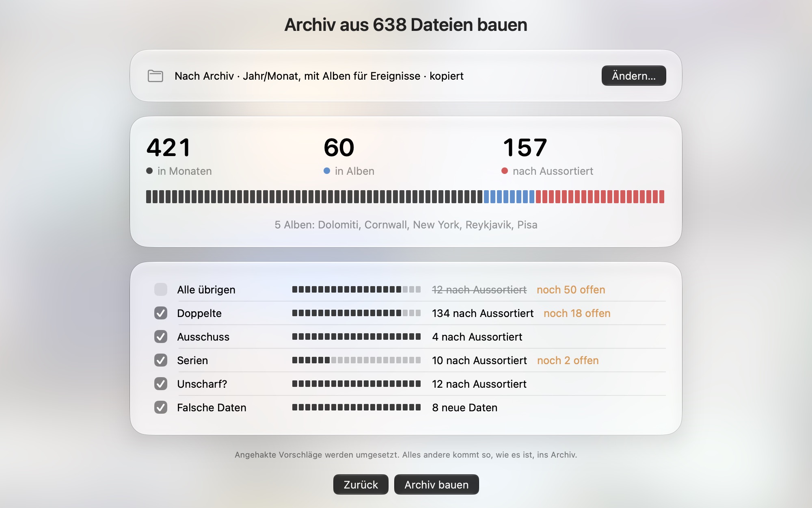Click the Nach Archiv destination description
Image resolution: width=812 pixels, height=508 pixels.
coord(319,76)
